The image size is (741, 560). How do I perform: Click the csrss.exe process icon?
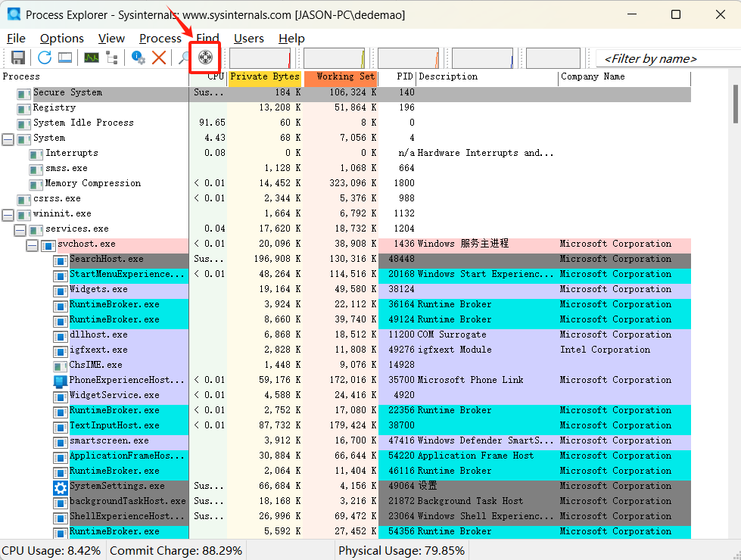click(23, 200)
